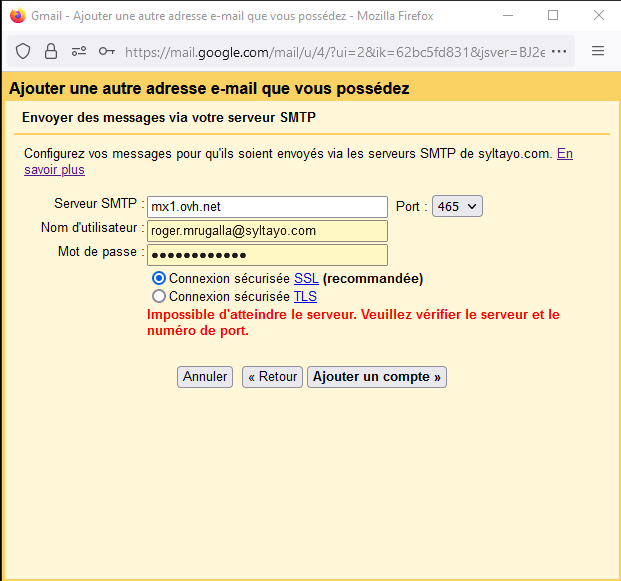Click the padlock site security icon

pyautogui.click(x=50, y=51)
